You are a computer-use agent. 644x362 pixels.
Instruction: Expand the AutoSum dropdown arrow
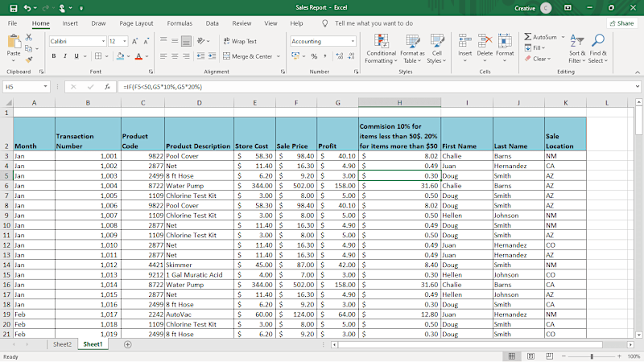click(563, 37)
